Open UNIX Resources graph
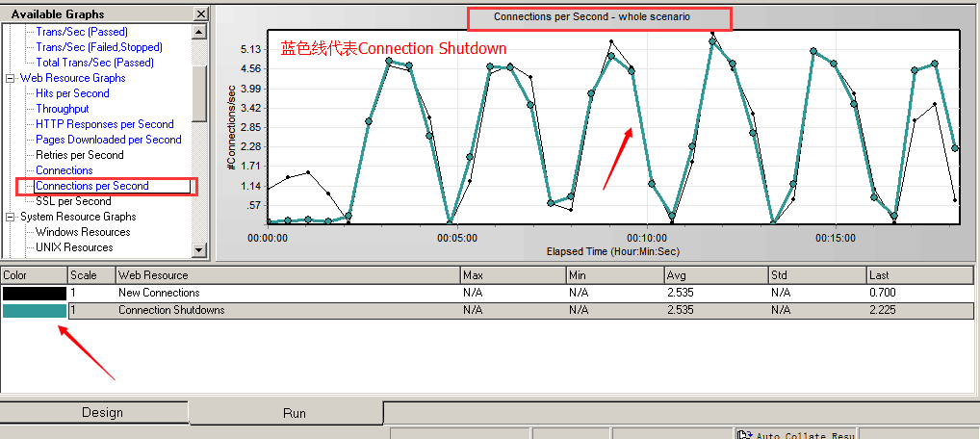Viewport: 980px width, 439px height. [74, 247]
